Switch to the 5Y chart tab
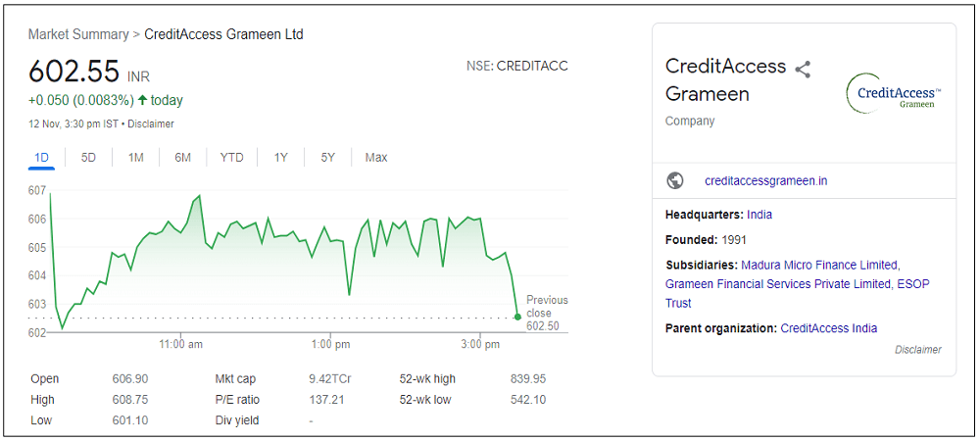The height and width of the screenshot is (441, 980). [328, 158]
